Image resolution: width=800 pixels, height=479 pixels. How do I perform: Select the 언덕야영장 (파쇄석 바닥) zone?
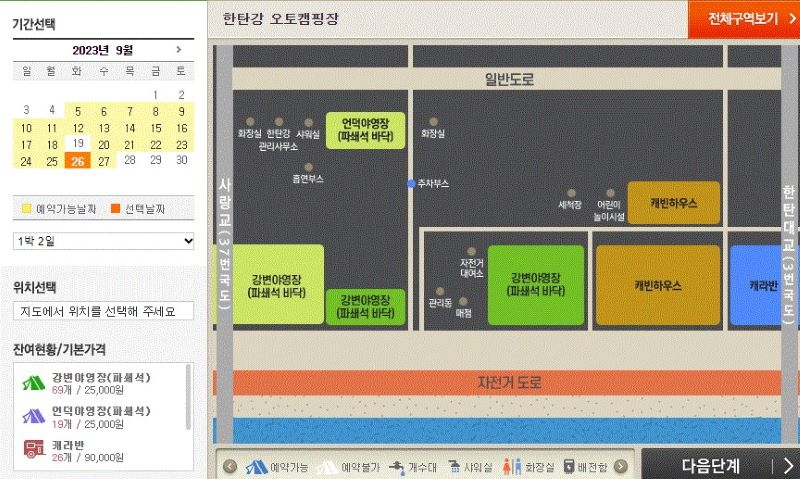coord(365,131)
